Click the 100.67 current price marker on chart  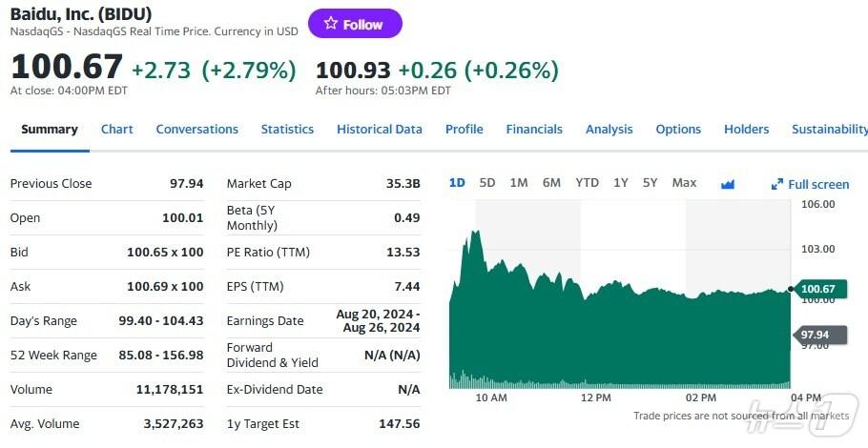point(817,289)
